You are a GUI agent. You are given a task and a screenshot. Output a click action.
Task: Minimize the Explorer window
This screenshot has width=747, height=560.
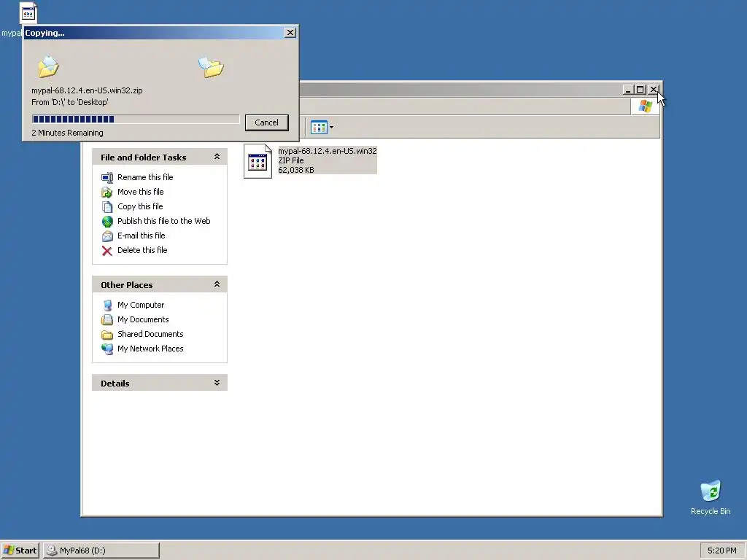point(628,90)
